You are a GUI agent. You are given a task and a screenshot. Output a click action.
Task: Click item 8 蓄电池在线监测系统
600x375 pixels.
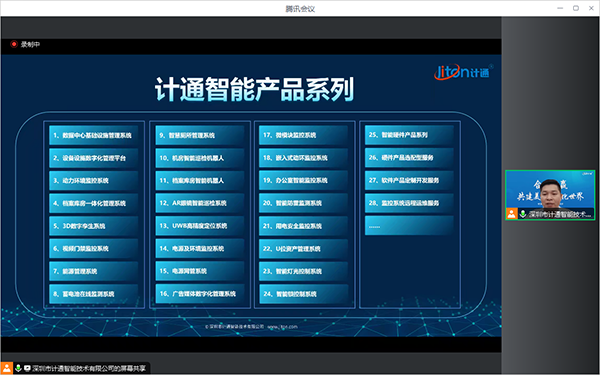[93, 294]
